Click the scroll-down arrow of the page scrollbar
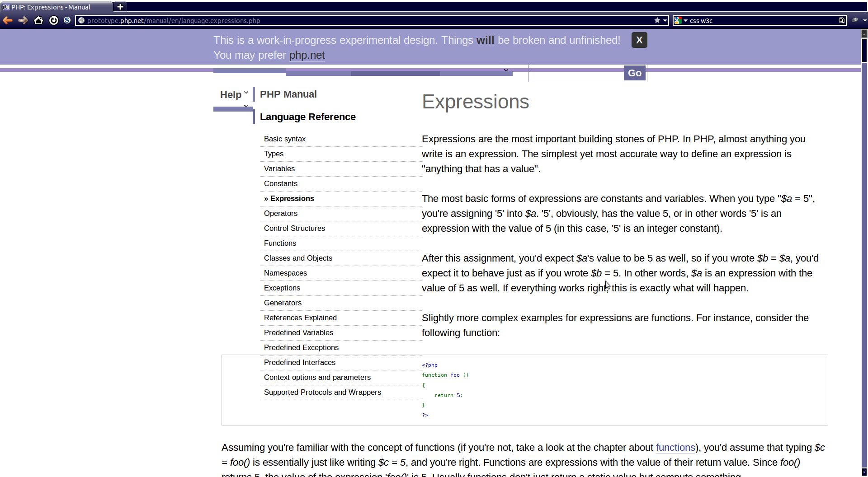Screen dimensions: 868x477 [864, 472]
